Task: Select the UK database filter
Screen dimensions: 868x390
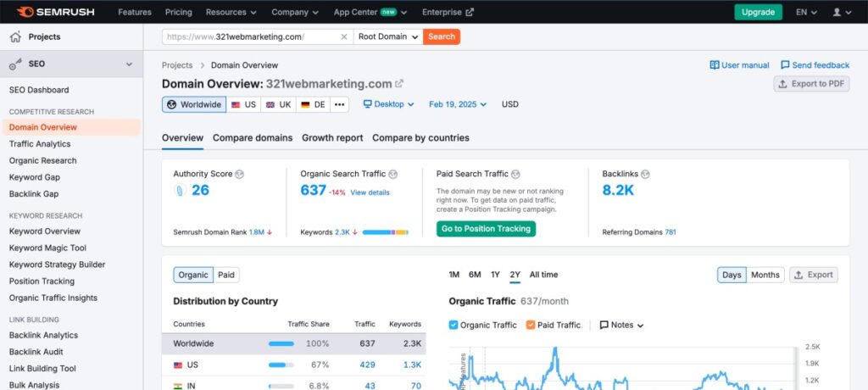Action: click(278, 104)
